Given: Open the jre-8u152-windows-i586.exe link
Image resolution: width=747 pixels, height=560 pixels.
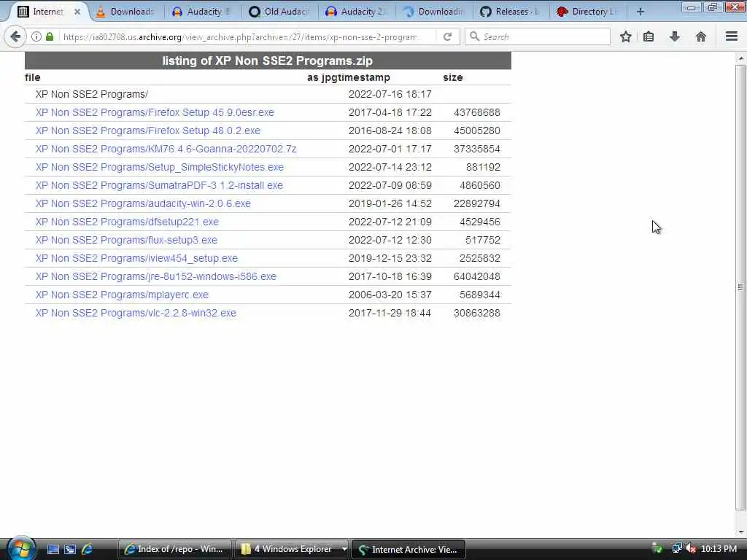Looking at the screenshot, I should [x=156, y=276].
